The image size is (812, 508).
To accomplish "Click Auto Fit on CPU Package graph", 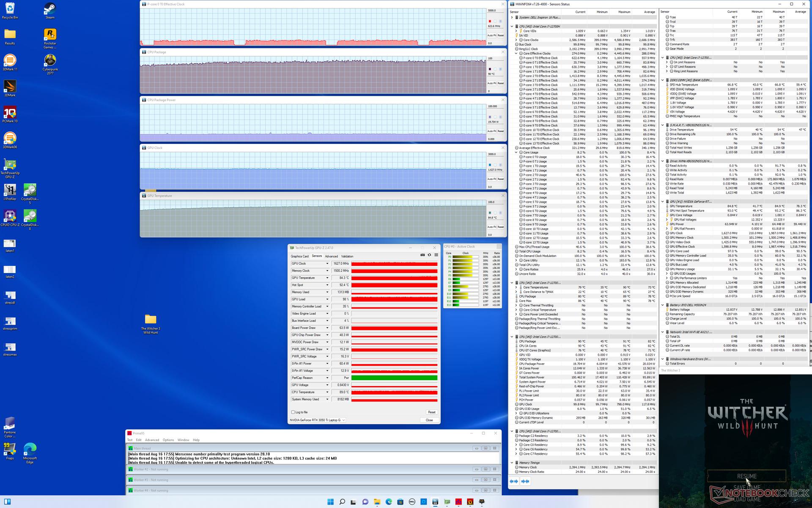I will (x=491, y=83).
